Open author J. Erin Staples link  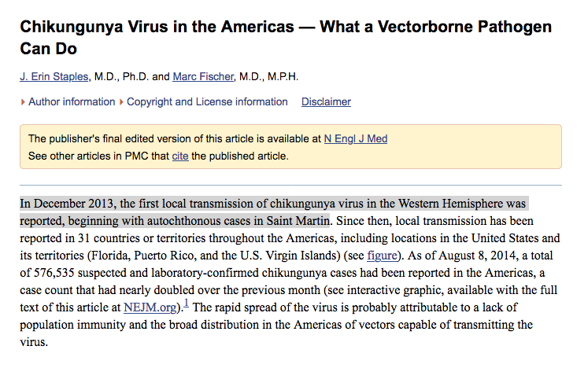[55, 77]
